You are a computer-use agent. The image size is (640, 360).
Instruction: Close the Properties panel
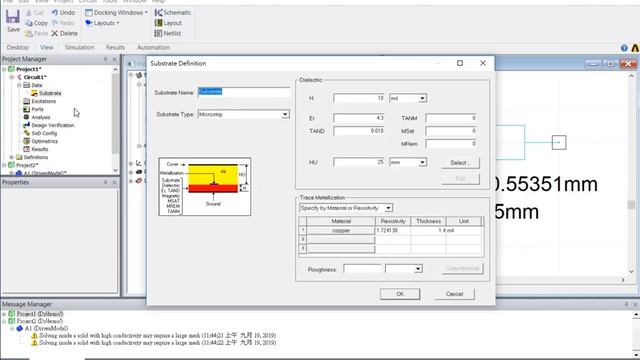[x=114, y=182]
